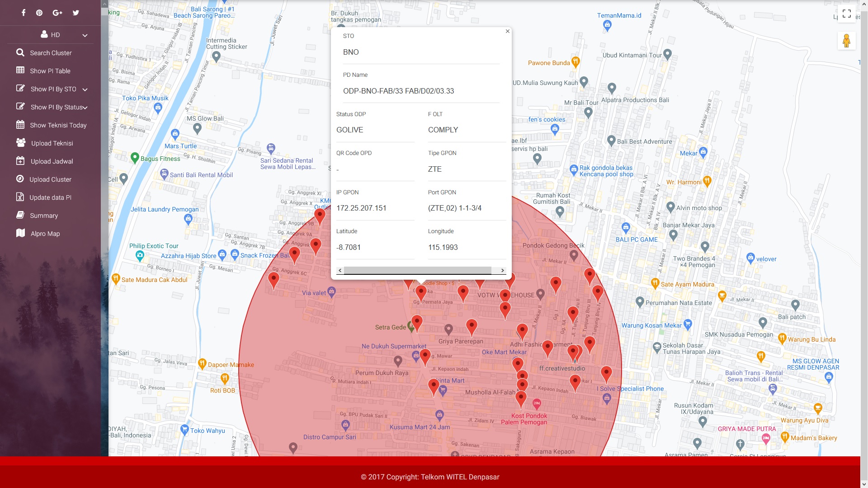The image size is (868, 488).
Task: Close the ODP info popup
Action: [x=507, y=31]
